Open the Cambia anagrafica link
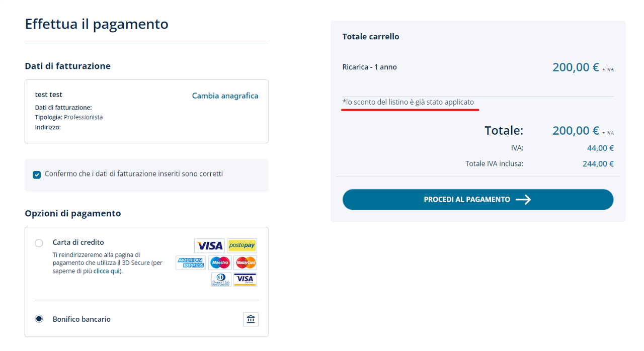The image size is (644, 351). pyautogui.click(x=225, y=96)
